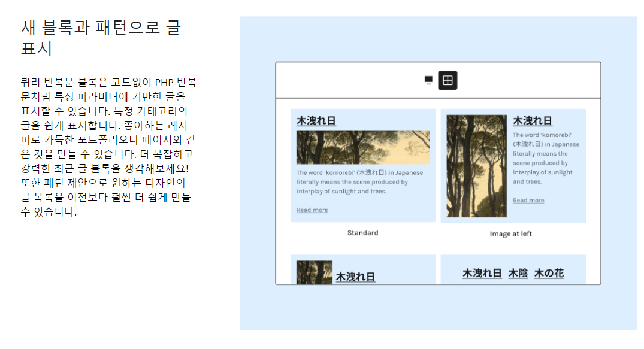The width and height of the screenshot is (644, 349).
Task: Click the Image at left layout label
Action: (x=510, y=233)
